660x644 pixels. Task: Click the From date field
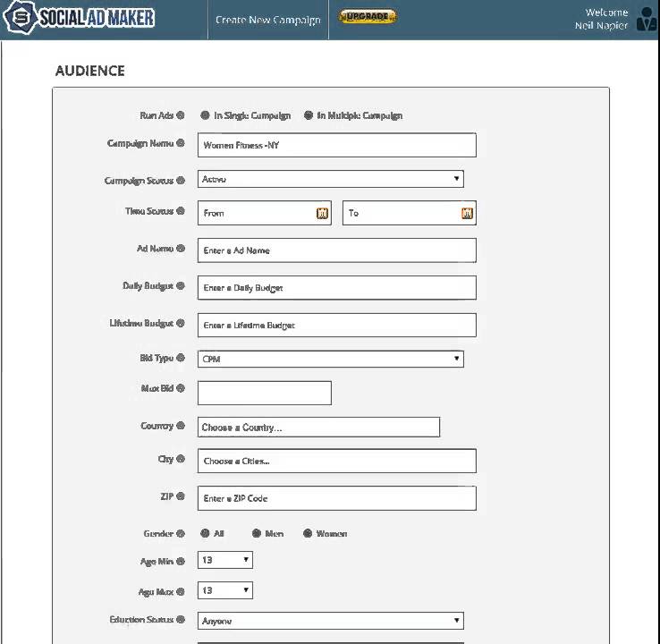click(265, 213)
